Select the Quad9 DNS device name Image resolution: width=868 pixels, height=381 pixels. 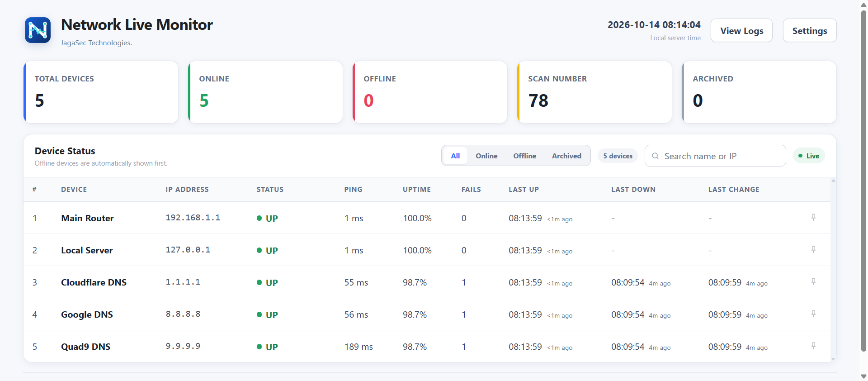pyautogui.click(x=85, y=347)
